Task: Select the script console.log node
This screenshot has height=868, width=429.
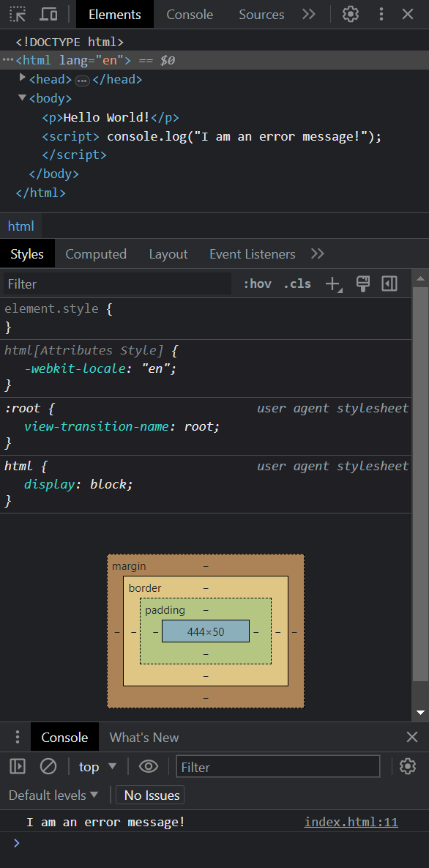Action: (212, 136)
